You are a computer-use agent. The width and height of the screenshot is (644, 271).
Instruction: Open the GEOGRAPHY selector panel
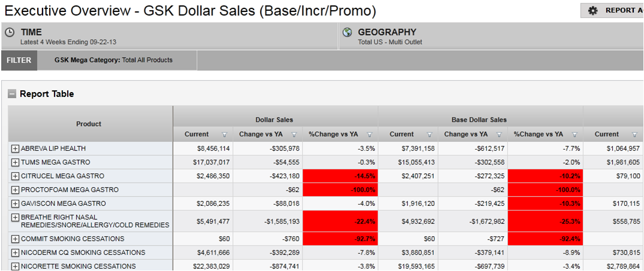(491, 36)
